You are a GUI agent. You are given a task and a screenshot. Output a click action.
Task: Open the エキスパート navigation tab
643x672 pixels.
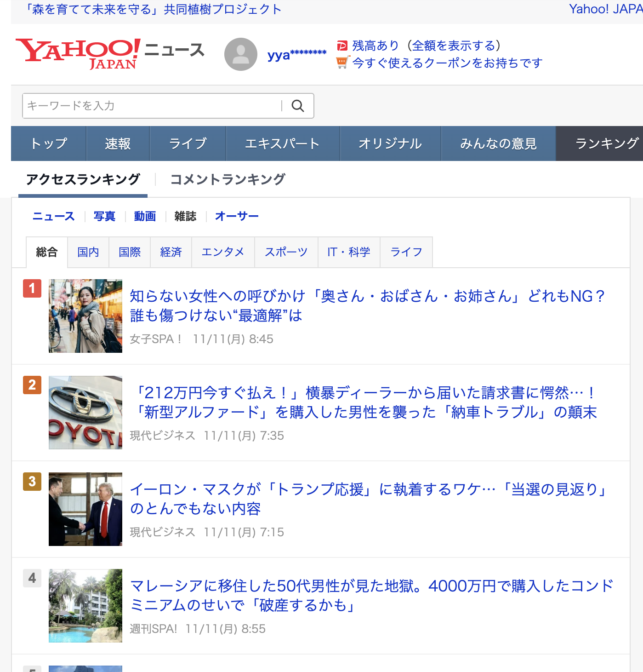tap(283, 144)
